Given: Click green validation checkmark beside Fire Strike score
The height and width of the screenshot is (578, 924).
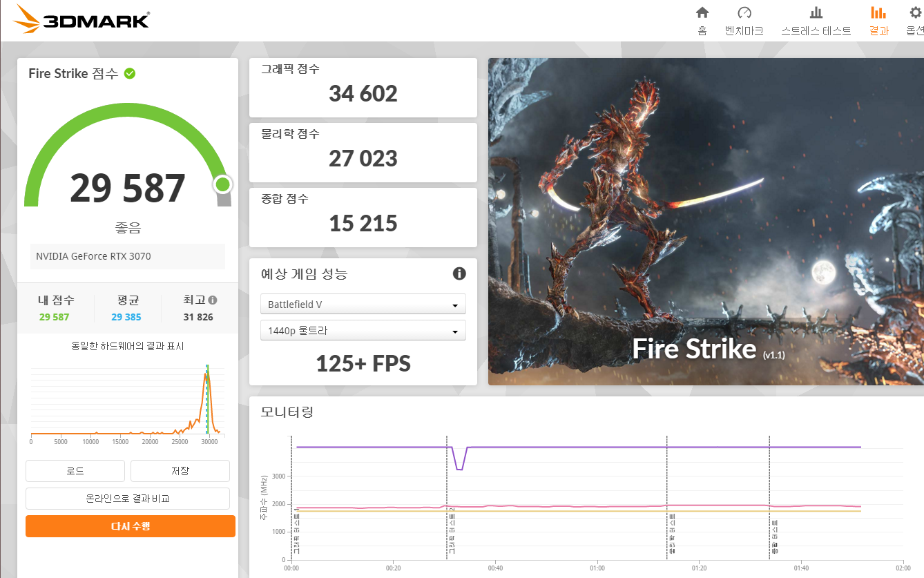Looking at the screenshot, I should [130, 73].
